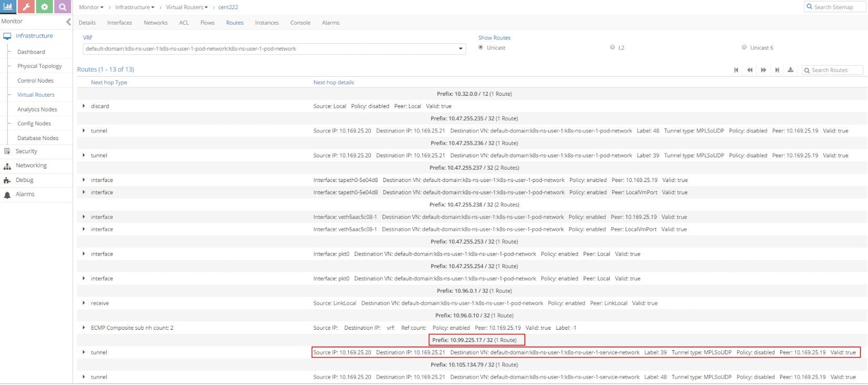Click the Next hop details column header
Viewport: 868px width, 385px height.
(x=334, y=83)
